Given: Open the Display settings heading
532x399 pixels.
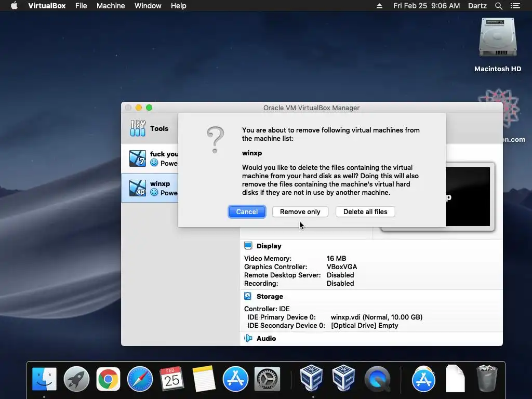Looking at the screenshot, I should [x=269, y=246].
